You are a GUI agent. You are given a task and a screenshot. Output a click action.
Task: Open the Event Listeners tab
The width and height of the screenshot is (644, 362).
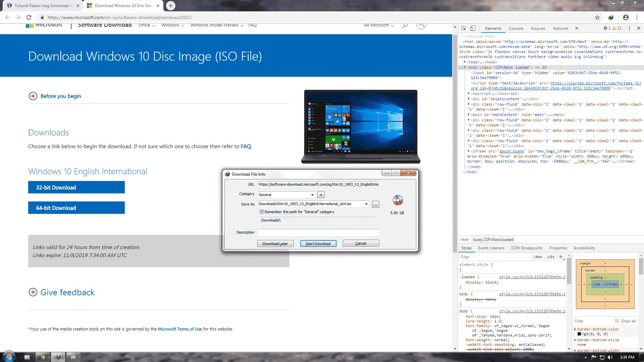[x=491, y=248]
